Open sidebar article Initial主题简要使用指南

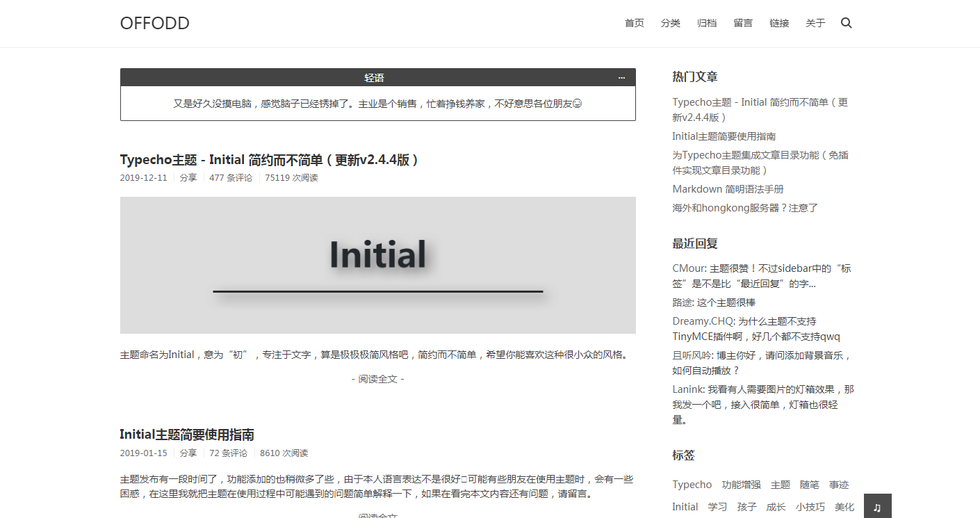[x=724, y=136]
